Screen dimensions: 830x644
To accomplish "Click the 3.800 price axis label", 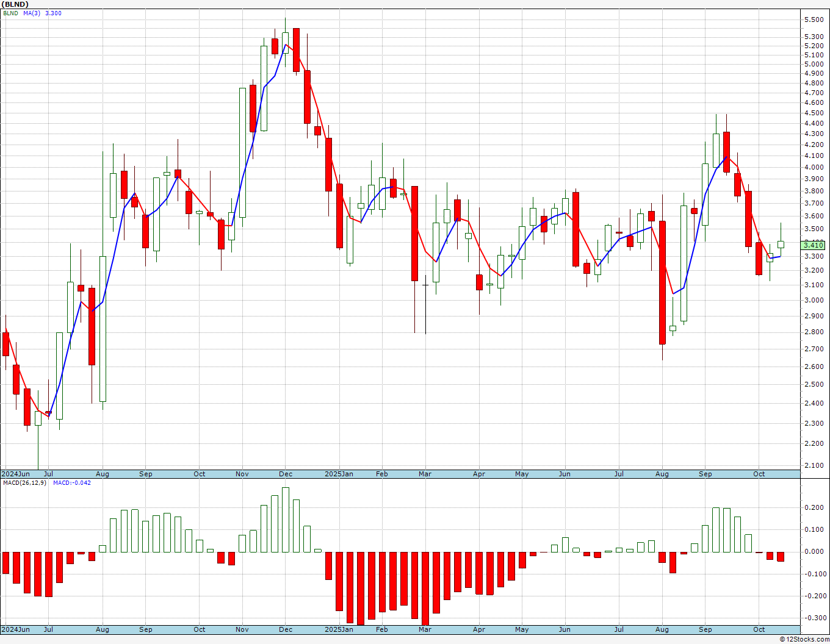I will coord(814,191).
